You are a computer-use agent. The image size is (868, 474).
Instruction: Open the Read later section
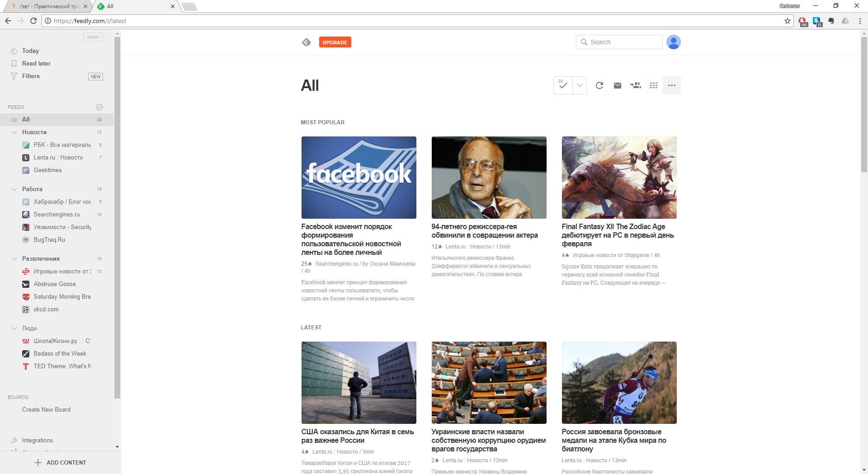[36, 64]
